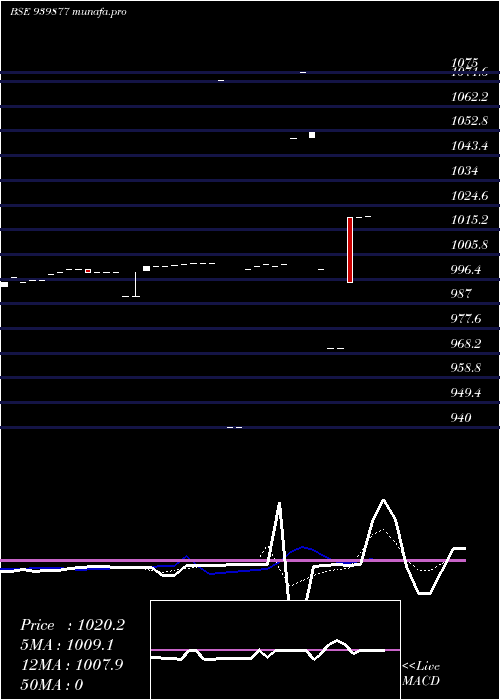Click the Live MACD inset chart box
The height and width of the screenshot is (700, 500).
pyautogui.click(x=275, y=650)
